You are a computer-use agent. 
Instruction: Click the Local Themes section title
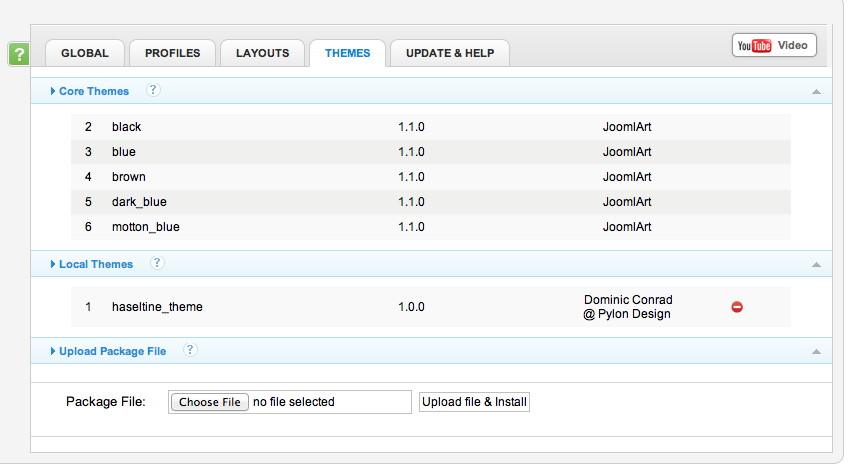[x=96, y=264]
